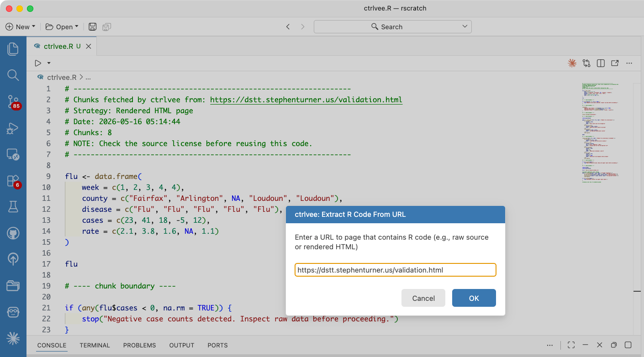Open panel views and more actions ellipsis
Screen dimensions: 644x357
[550, 345]
